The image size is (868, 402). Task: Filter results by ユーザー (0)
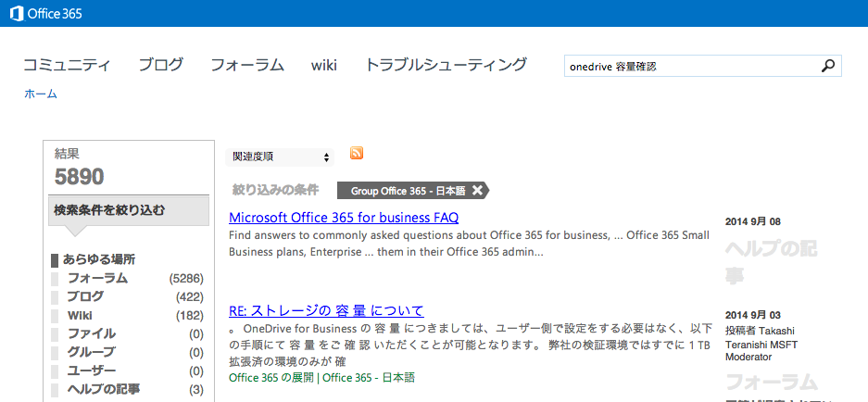[127, 371]
